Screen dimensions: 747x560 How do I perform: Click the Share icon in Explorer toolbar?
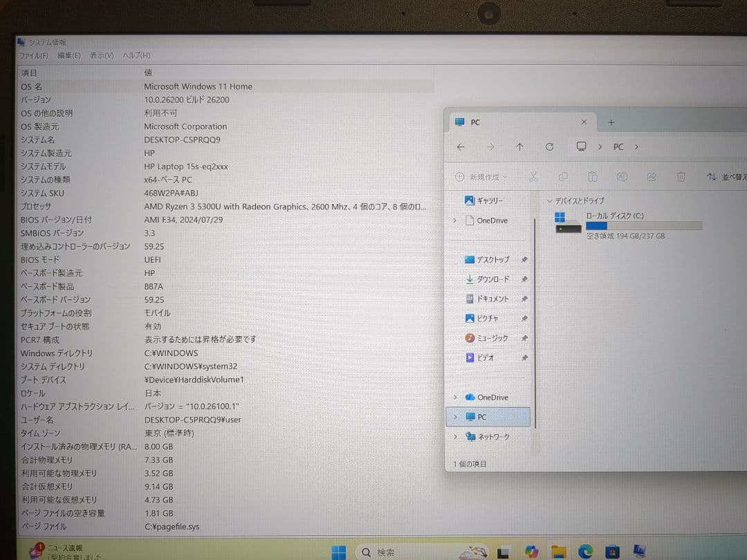pos(651,177)
